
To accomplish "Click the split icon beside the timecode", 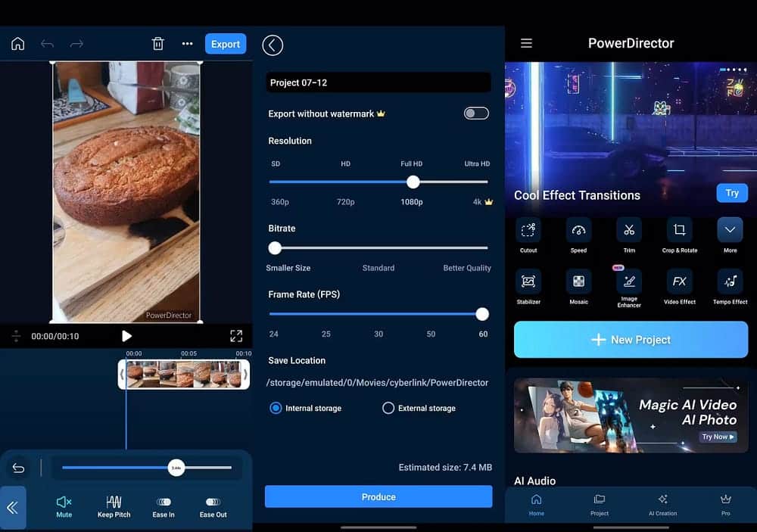I will pos(16,336).
